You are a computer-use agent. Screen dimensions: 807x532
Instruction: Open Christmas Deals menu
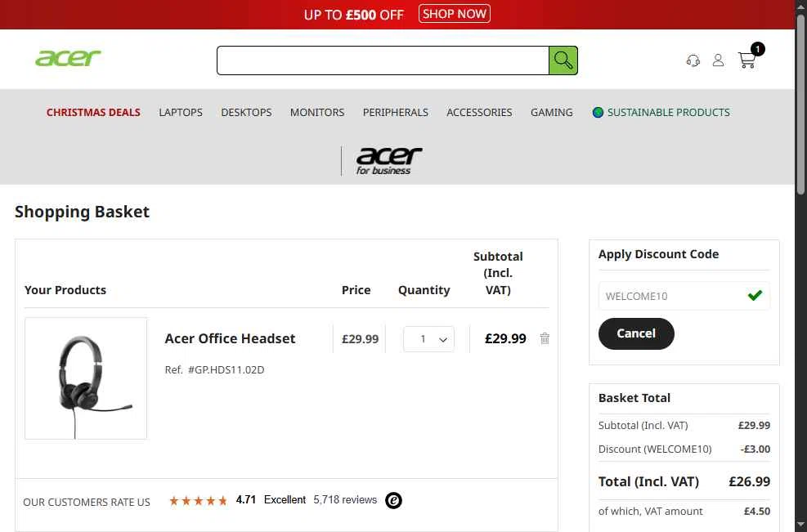point(93,112)
